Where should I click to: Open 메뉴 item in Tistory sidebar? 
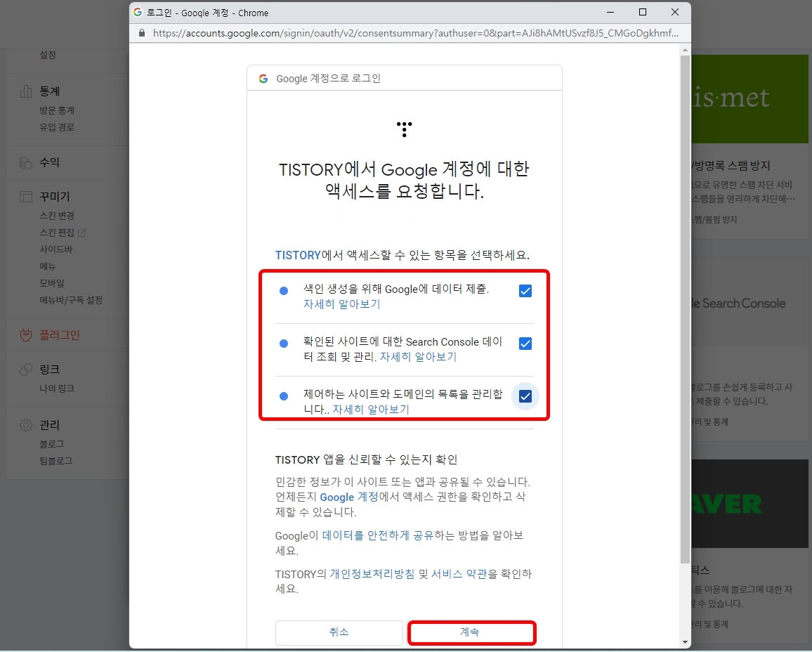point(48,267)
